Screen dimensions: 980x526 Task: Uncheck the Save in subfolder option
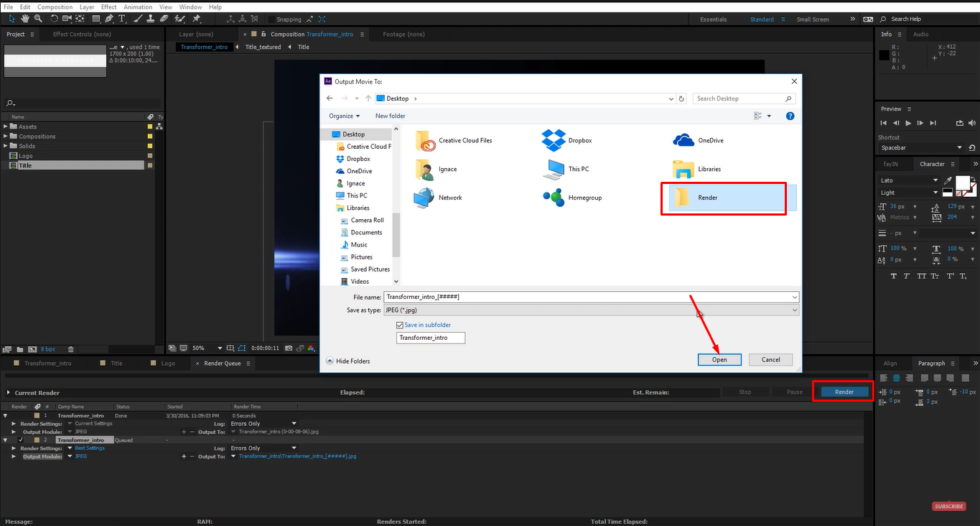click(400, 325)
